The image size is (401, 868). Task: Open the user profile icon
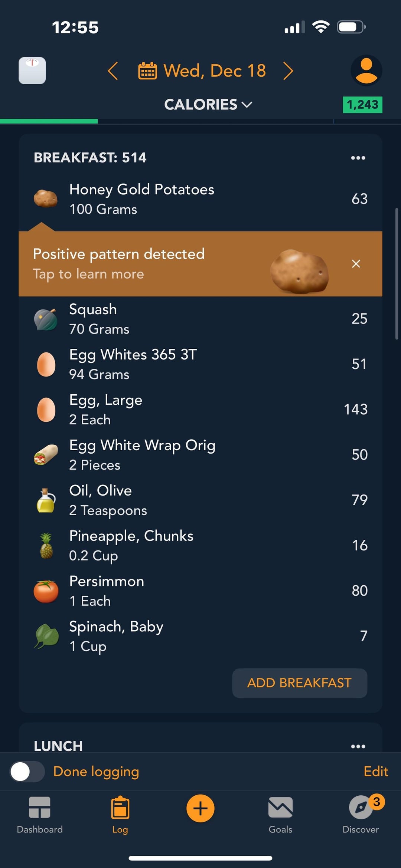coord(366,70)
